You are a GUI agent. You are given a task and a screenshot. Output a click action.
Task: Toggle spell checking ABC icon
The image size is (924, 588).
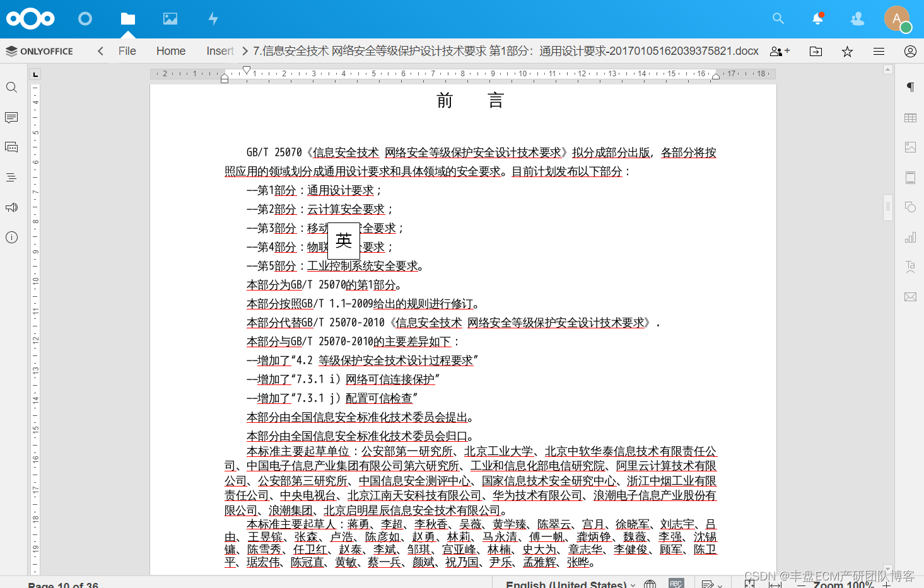coord(676,584)
